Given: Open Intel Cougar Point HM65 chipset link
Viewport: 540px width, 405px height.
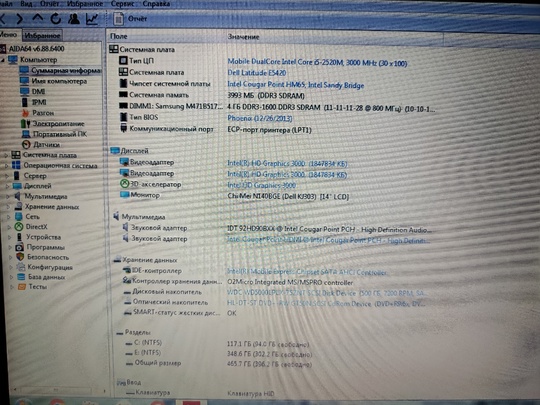Looking at the screenshot, I should pos(295,85).
